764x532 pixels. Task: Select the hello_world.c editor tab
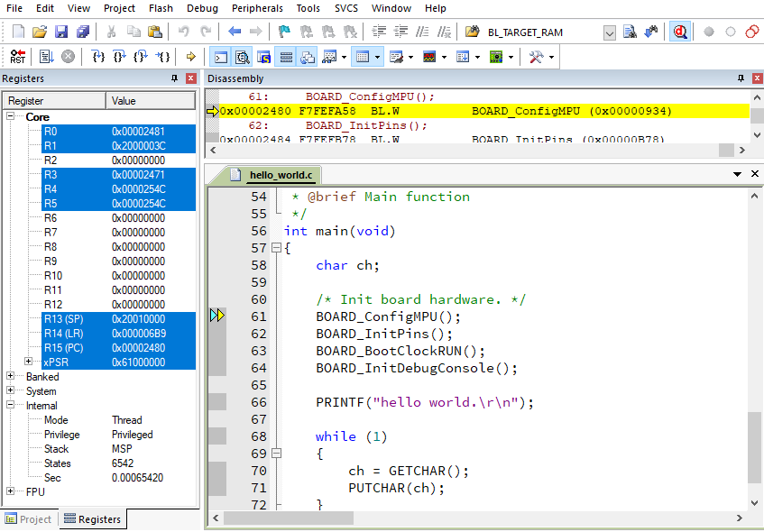point(281,175)
